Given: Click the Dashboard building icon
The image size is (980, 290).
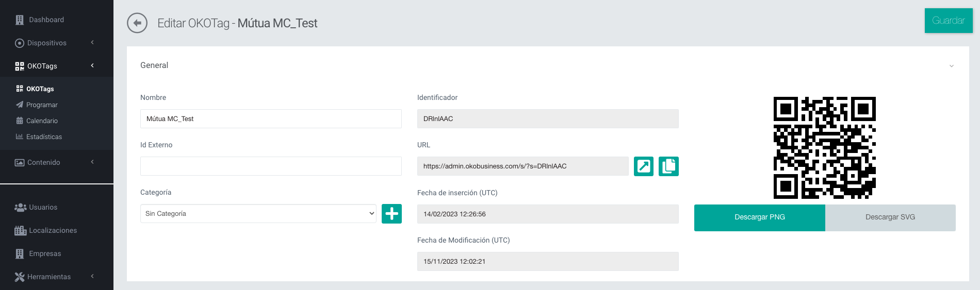Looking at the screenshot, I should [20, 20].
